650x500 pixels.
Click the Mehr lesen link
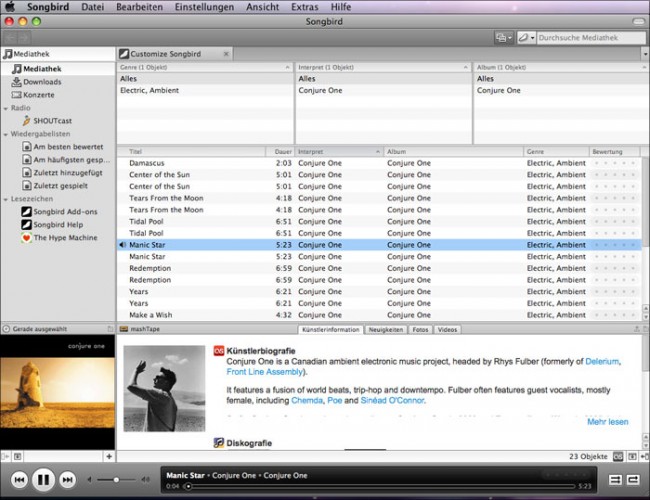[x=607, y=422]
